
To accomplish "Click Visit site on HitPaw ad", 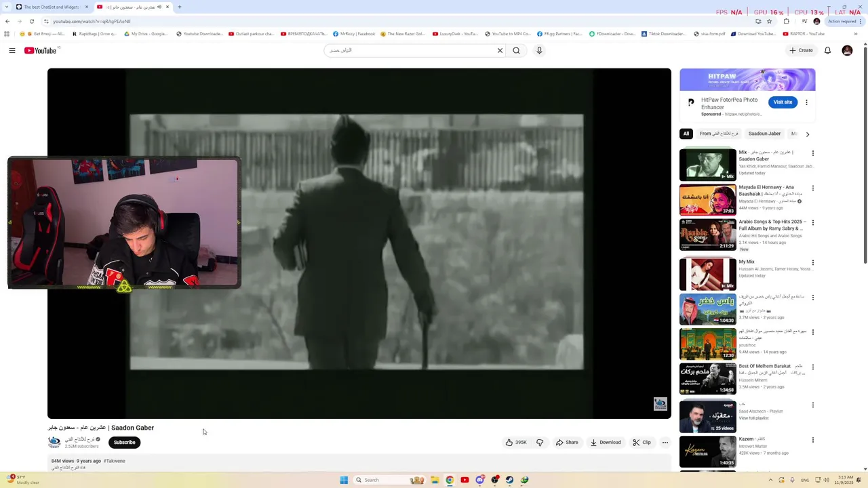I will (x=783, y=102).
